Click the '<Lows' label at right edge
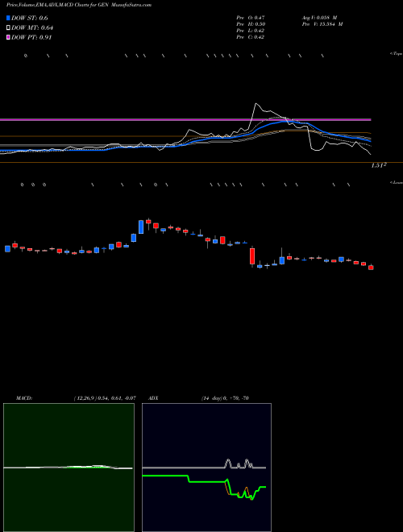The width and height of the screenshot is (403, 532). coord(397,182)
